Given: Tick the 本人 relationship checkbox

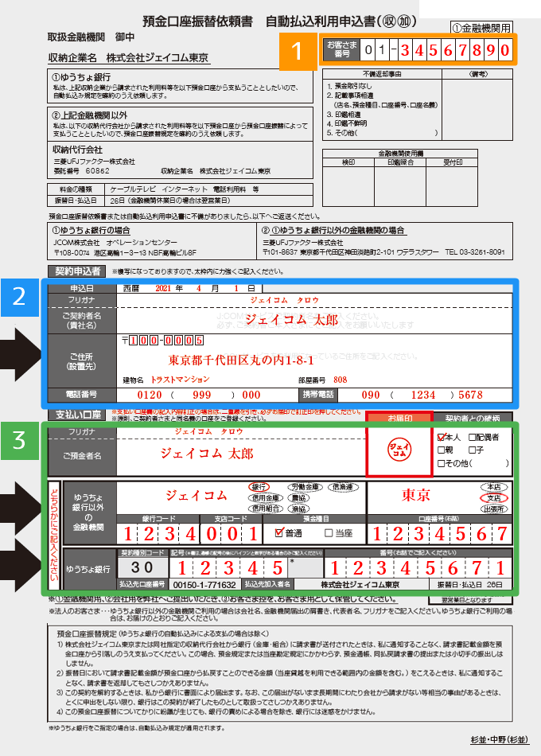Looking at the screenshot, I should tap(442, 438).
